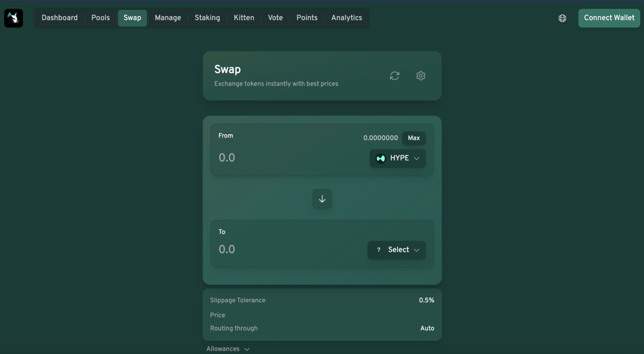Image resolution: width=644 pixels, height=354 pixels.
Task: Click the Auto routing value
Action: point(427,328)
